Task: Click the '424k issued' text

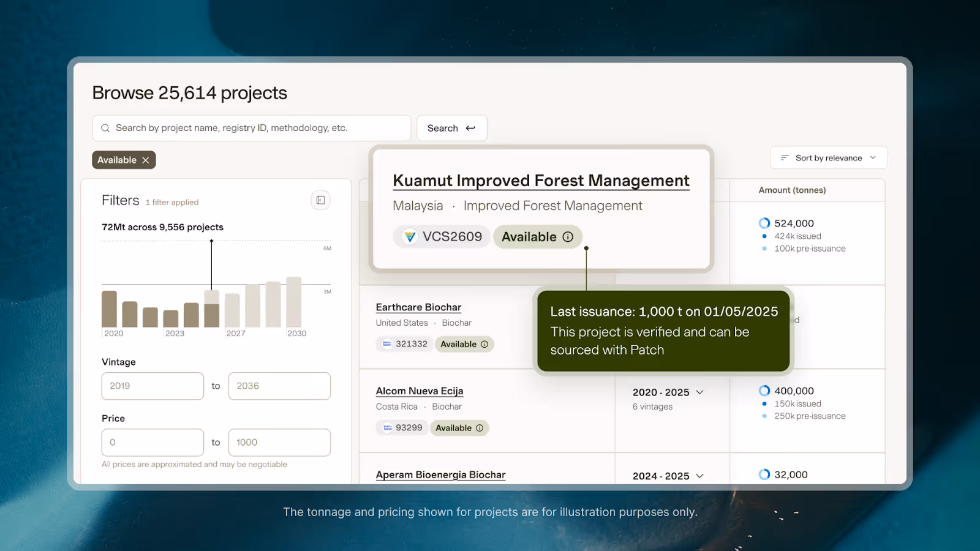Action: click(x=797, y=236)
